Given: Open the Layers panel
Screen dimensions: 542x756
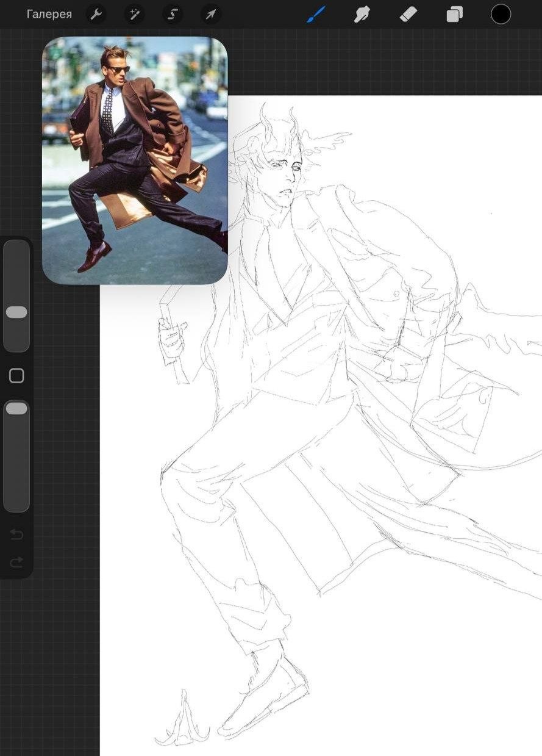Looking at the screenshot, I should 455,14.
